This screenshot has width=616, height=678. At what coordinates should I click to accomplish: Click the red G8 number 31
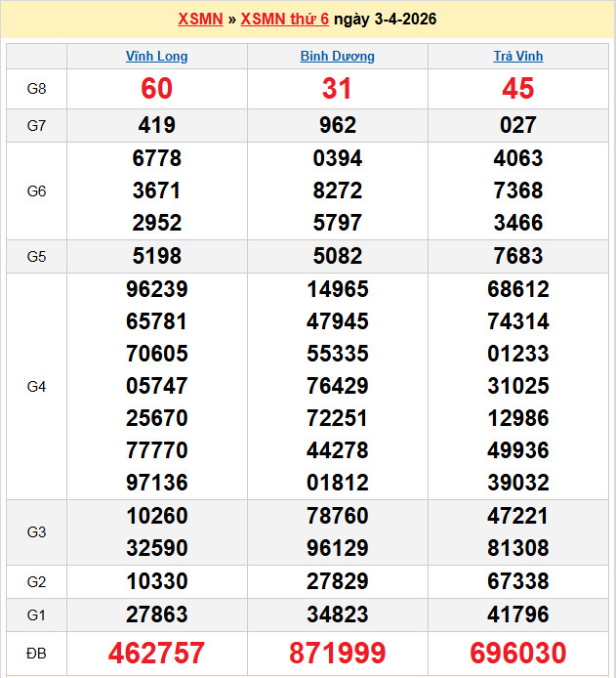337,89
